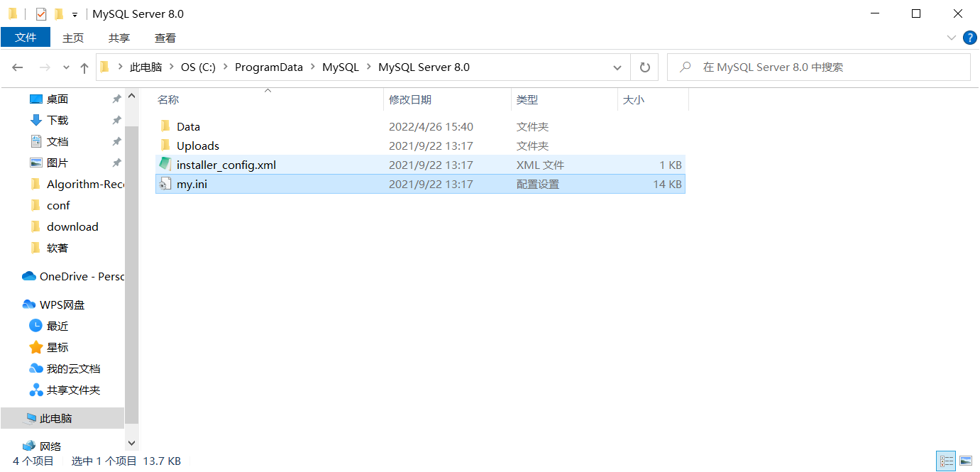Click the WPS网盘 cloud icon

tap(29, 305)
